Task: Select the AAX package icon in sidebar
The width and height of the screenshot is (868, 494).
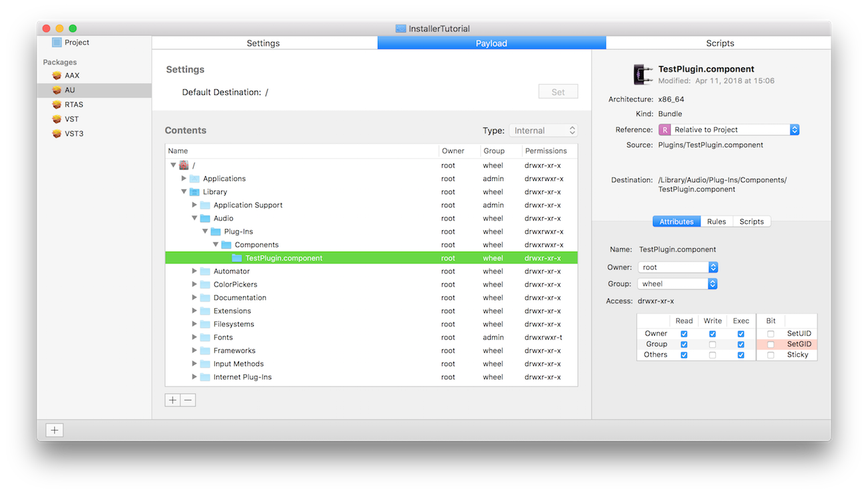Action: click(x=57, y=75)
